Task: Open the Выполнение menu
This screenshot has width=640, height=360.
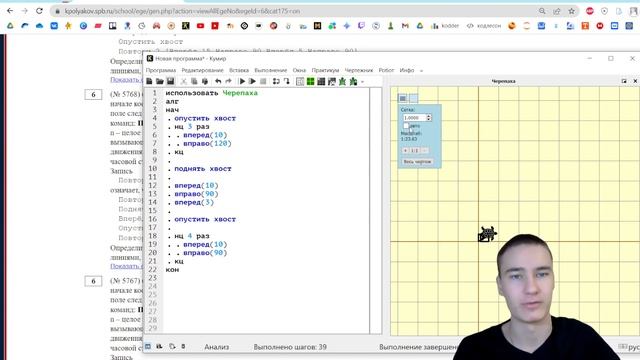Action: coord(271,70)
